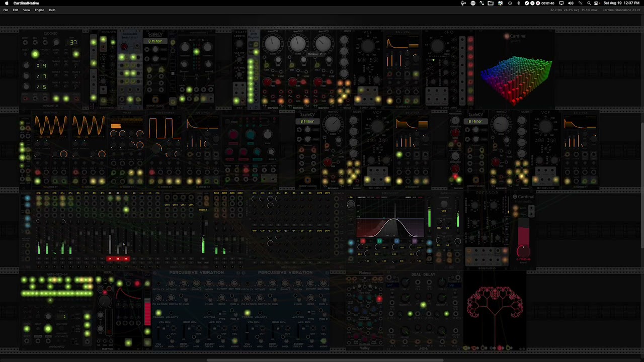Select the PRESSOR module title
The image size is (644, 362).
pyautogui.click(x=487, y=193)
